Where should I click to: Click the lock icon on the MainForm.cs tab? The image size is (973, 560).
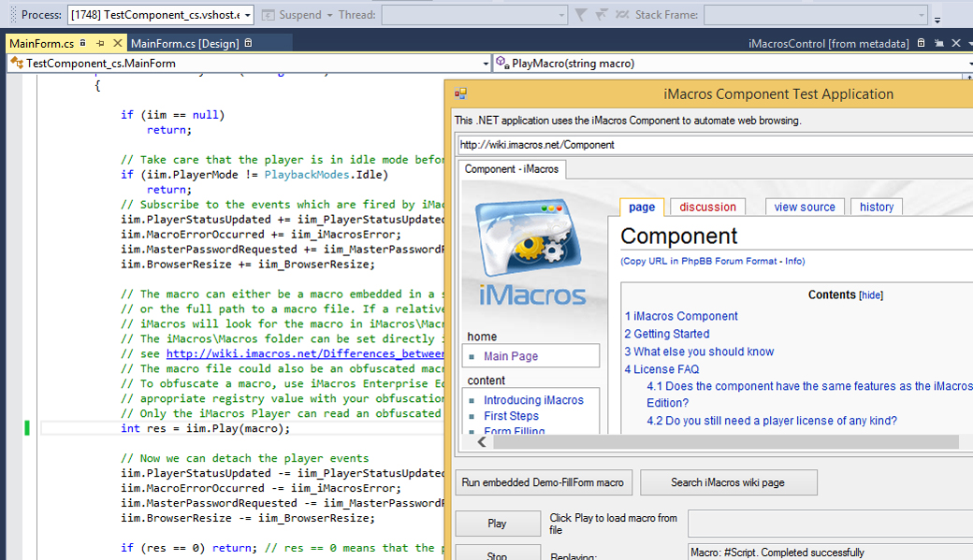coord(82,43)
